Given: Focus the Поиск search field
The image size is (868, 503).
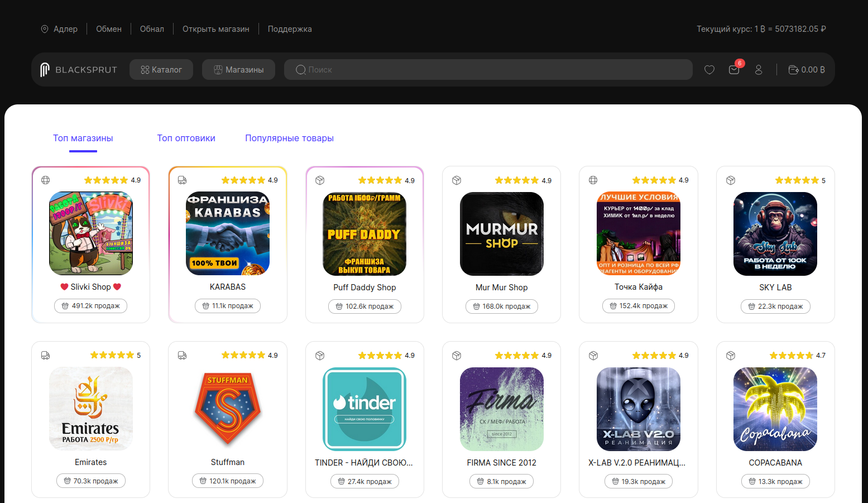Looking at the screenshot, I should 488,70.
